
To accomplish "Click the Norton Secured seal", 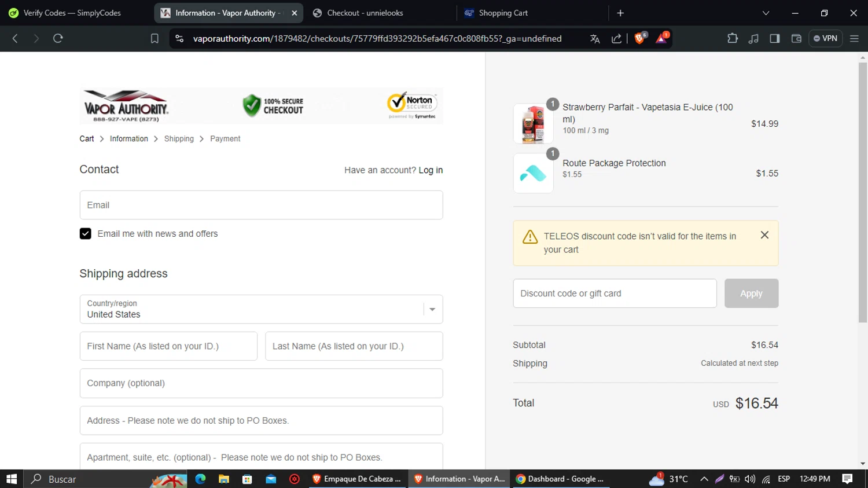I will click(412, 105).
